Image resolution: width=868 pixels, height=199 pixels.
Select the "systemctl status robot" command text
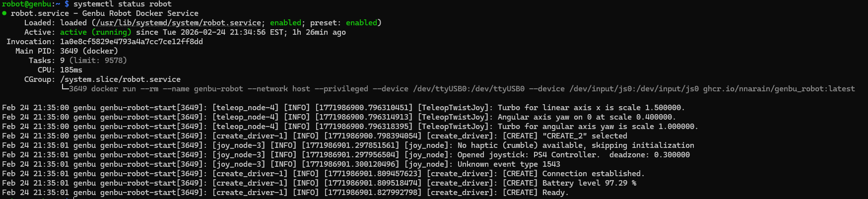pos(123,4)
